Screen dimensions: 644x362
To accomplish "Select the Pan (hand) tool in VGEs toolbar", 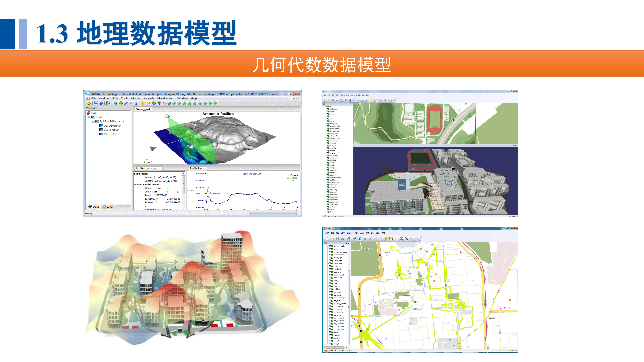I will click(360, 239).
